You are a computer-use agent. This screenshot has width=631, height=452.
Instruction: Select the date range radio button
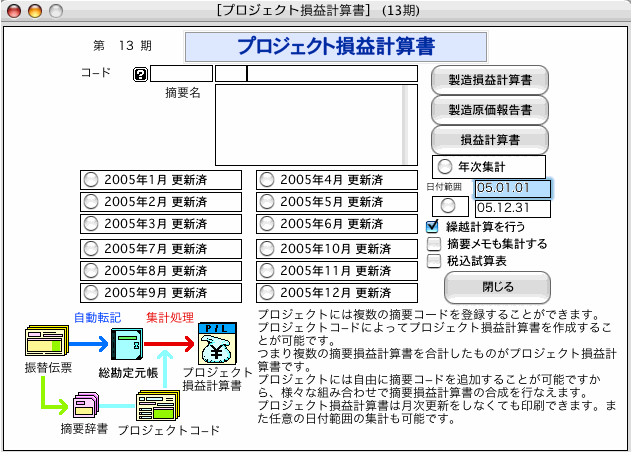pos(447,204)
